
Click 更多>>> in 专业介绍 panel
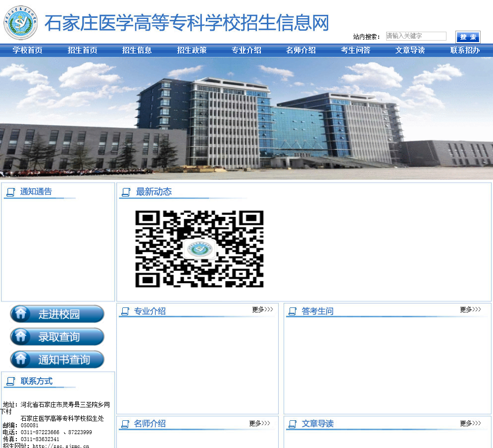pyautogui.click(x=262, y=310)
